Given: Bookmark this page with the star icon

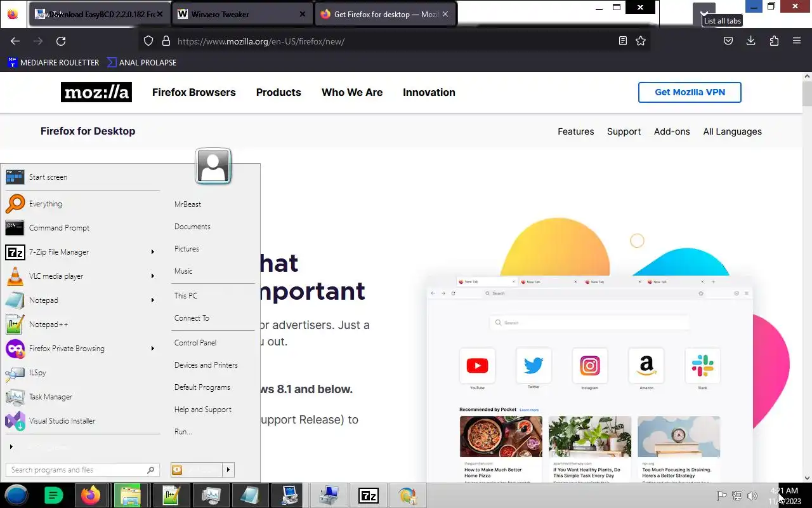Looking at the screenshot, I should click(x=641, y=41).
